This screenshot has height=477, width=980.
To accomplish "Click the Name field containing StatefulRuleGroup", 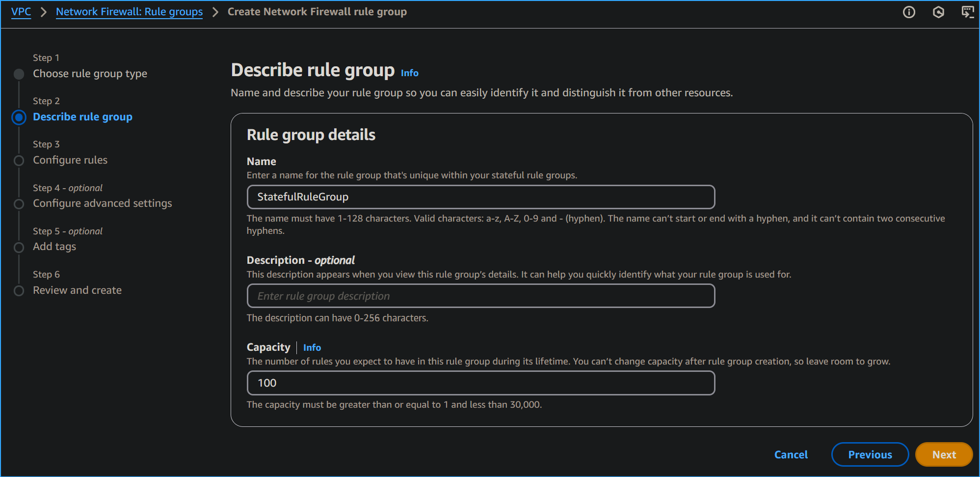I will pyautogui.click(x=480, y=197).
